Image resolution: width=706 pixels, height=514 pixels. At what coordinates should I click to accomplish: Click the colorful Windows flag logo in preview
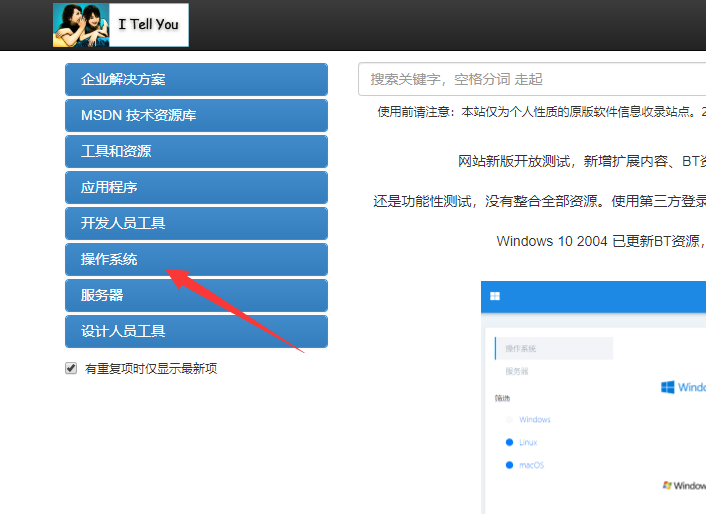click(x=668, y=485)
